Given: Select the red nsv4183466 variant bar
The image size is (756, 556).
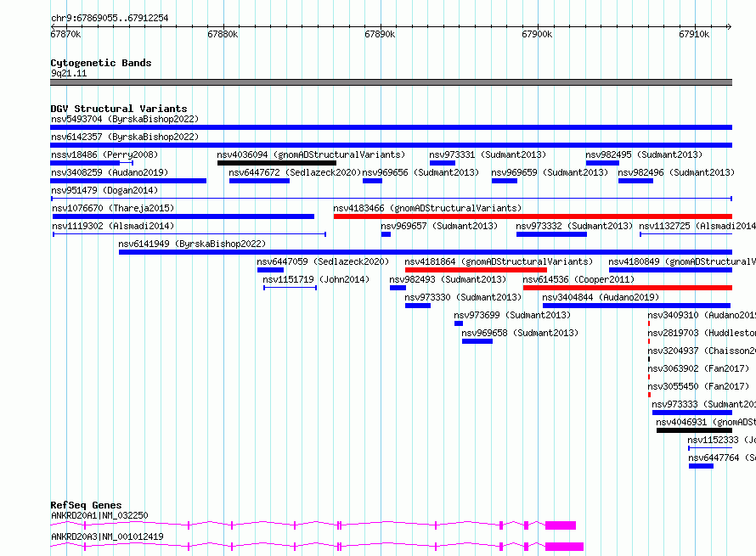Looking at the screenshot, I should pos(532,216).
